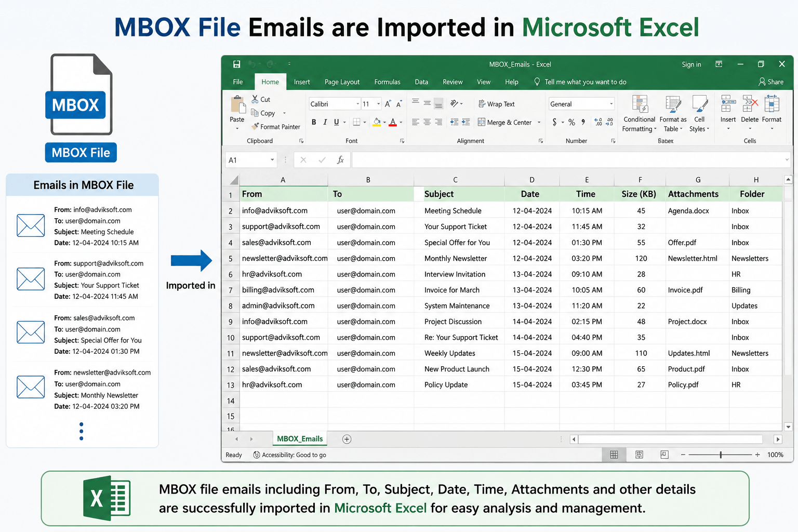Add a new sheet with plus icon

coord(347,439)
